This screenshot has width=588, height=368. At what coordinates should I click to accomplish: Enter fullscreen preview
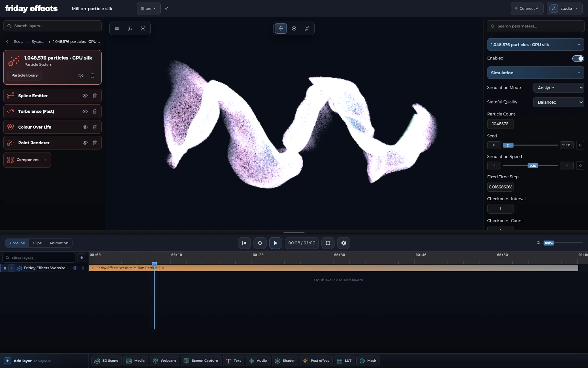click(328, 243)
